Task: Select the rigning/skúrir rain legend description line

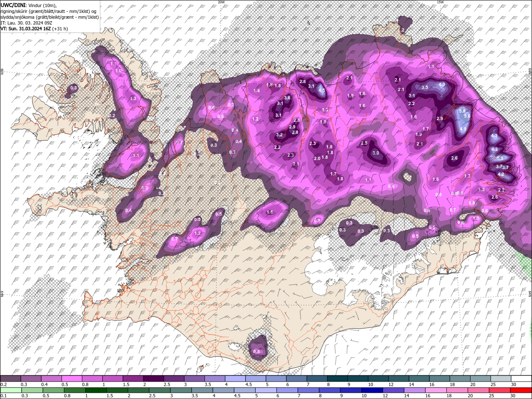Action: pyautogui.click(x=49, y=11)
